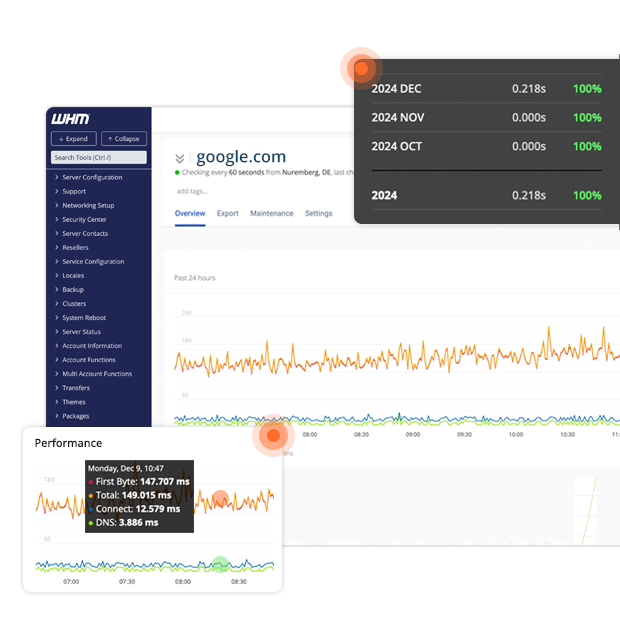Expand Security Center section

(84, 220)
